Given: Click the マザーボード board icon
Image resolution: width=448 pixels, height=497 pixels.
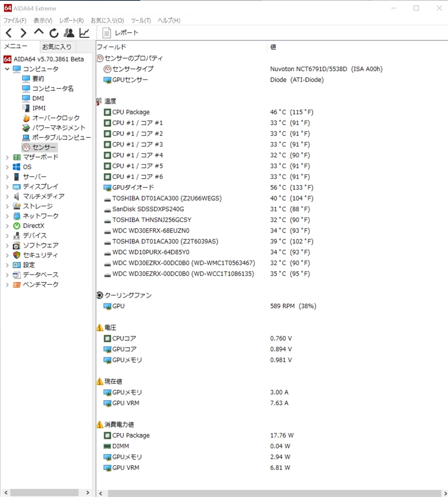Looking at the screenshot, I should 17,157.
